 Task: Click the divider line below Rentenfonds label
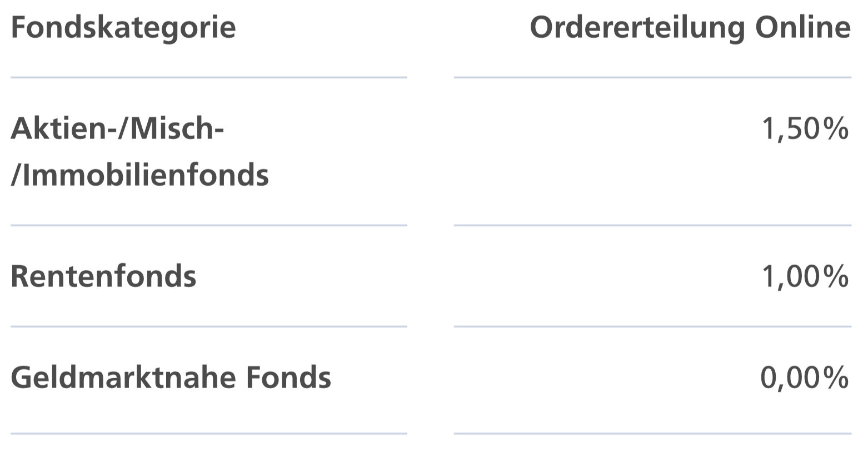(x=208, y=326)
